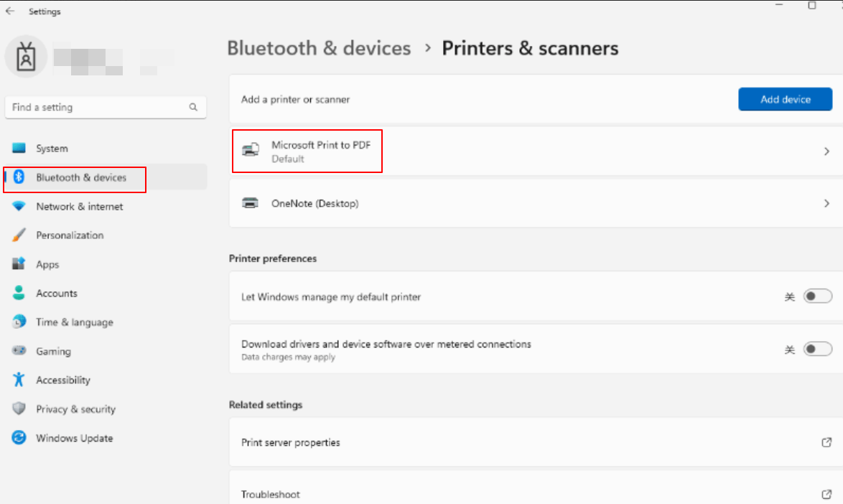
Task: Open Privacy & security settings
Action: [x=106, y=409]
